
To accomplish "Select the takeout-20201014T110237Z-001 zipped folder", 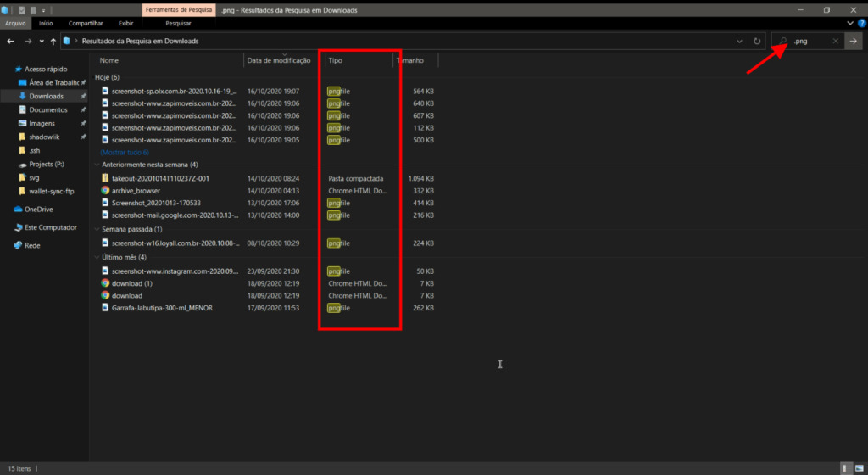I will click(x=159, y=179).
